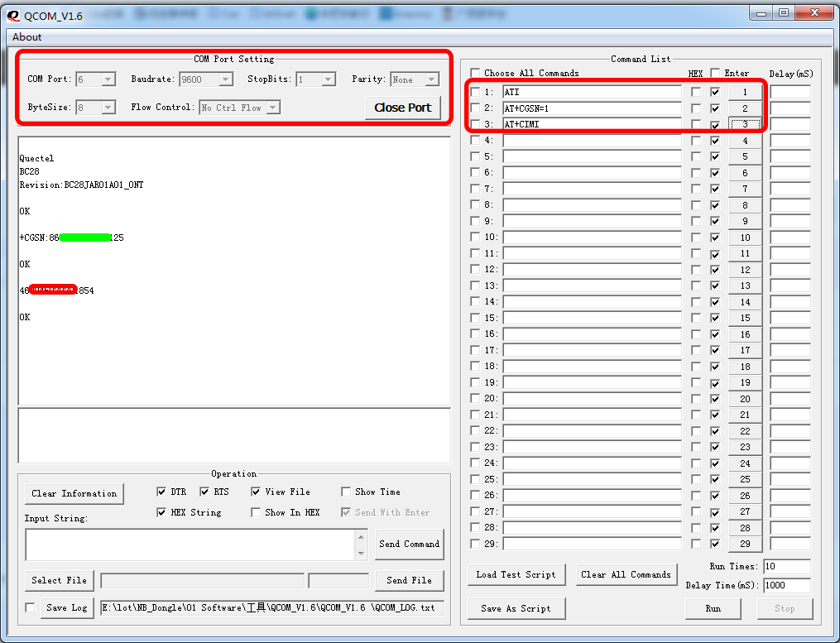Toggle the DTR checkbox
The width and height of the screenshot is (840, 643).
coord(161,492)
